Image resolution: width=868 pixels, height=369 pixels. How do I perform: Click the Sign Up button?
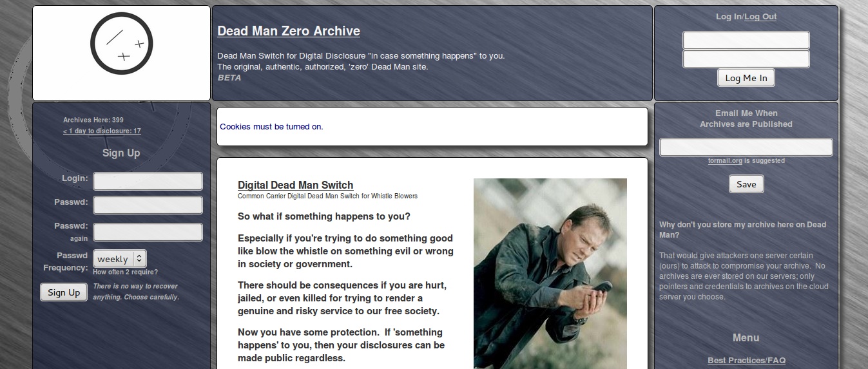click(x=64, y=292)
